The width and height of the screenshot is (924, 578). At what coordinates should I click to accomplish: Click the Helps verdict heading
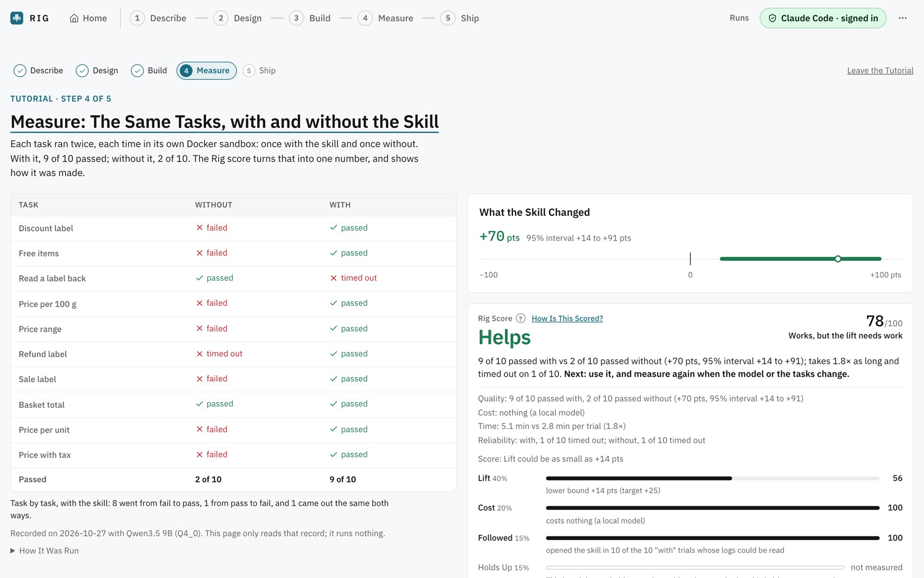tap(504, 338)
